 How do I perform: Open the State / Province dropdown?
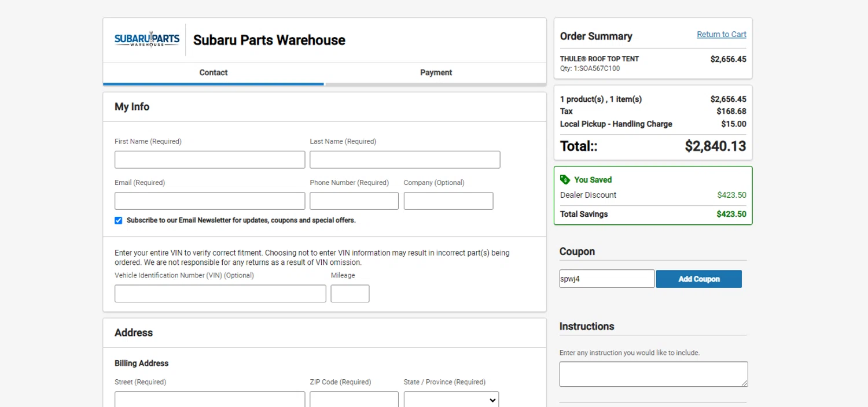pos(451,399)
